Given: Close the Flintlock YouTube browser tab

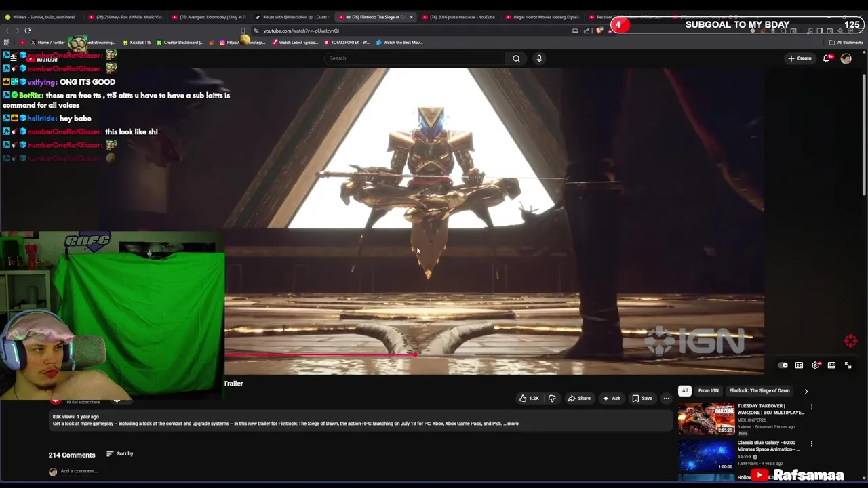Looking at the screenshot, I should (x=410, y=17).
